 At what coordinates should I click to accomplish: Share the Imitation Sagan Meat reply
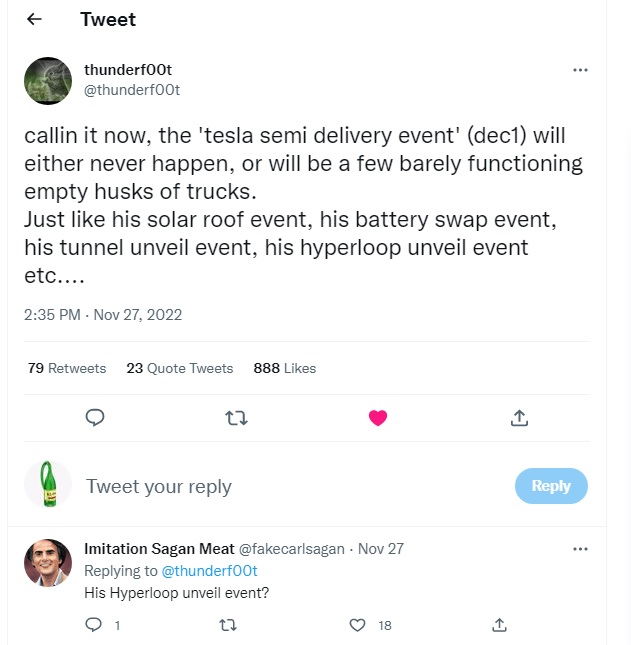tap(499, 625)
